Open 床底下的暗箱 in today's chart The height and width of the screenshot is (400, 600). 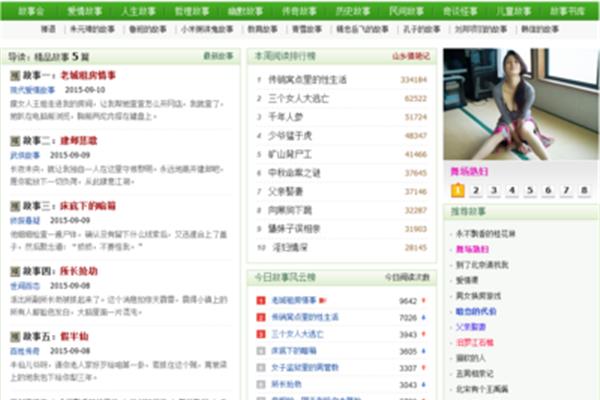click(294, 351)
